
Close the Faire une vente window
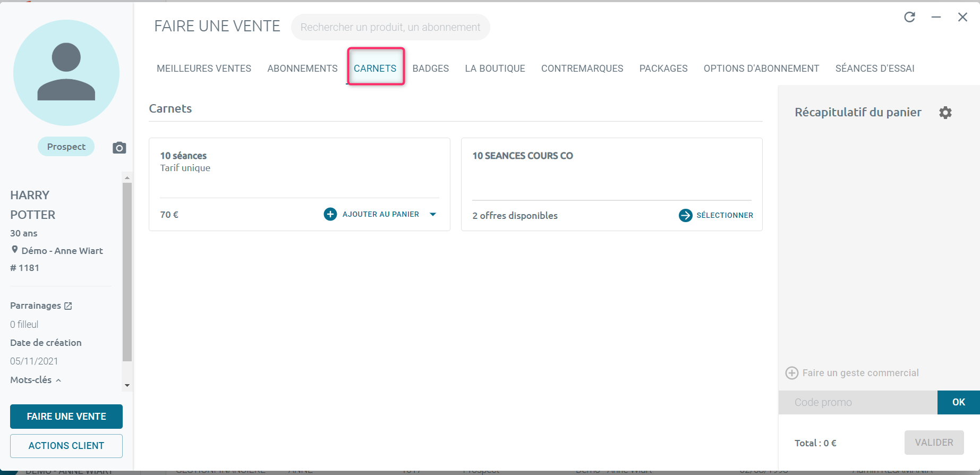(x=962, y=17)
